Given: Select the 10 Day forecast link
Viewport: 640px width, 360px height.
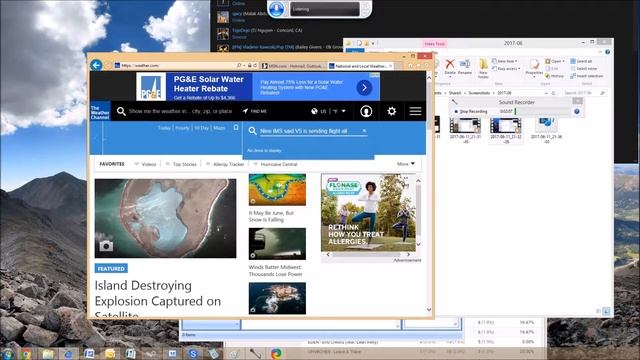Looking at the screenshot, I should [202, 128].
